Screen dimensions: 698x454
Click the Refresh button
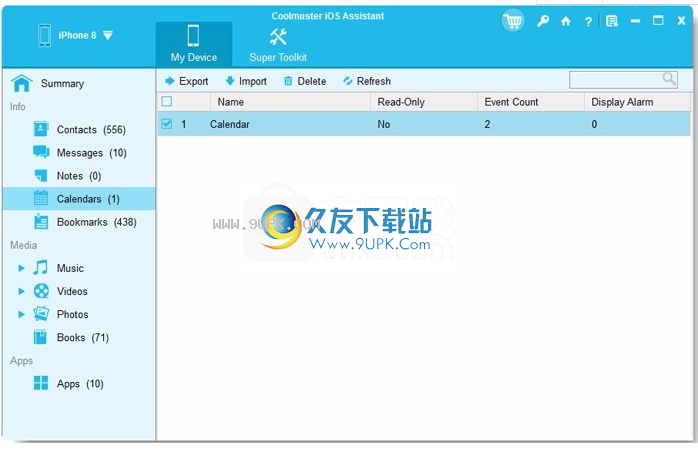coord(367,81)
